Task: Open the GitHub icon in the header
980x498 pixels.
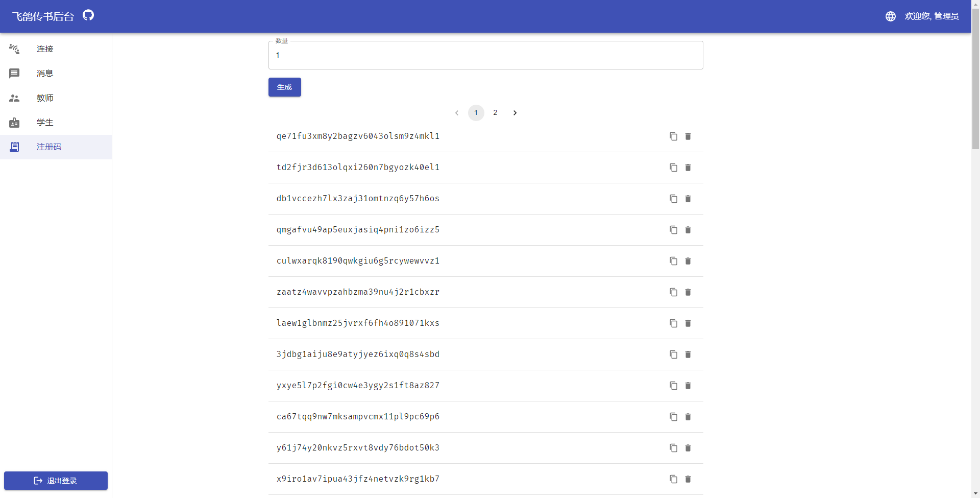Action: click(x=88, y=15)
